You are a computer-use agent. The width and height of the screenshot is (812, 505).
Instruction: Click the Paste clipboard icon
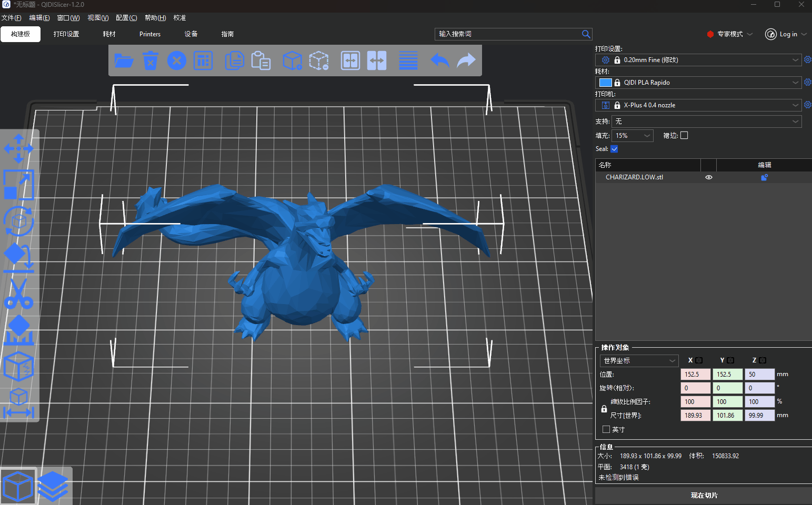[x=261, y=60]
